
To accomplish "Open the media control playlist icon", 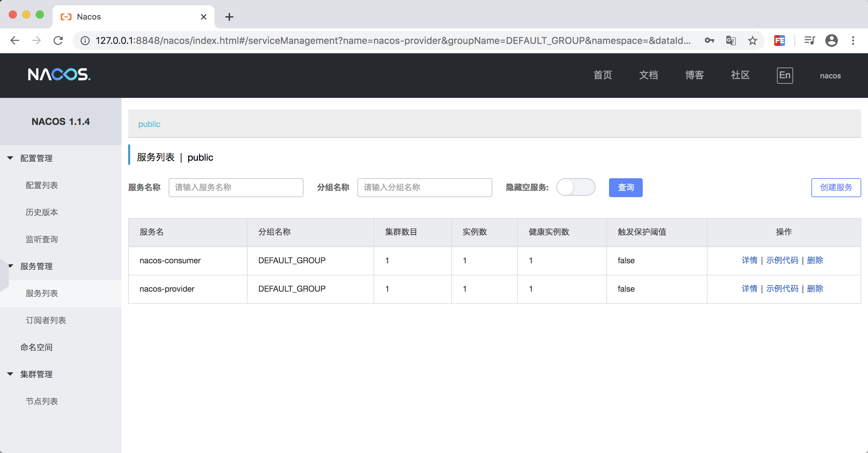I will pyautogui.click(x=810, y=41).
